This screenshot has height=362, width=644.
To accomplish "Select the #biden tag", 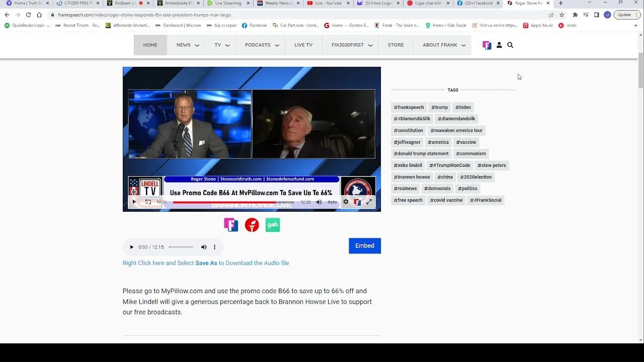I will [x=463, y=107].
